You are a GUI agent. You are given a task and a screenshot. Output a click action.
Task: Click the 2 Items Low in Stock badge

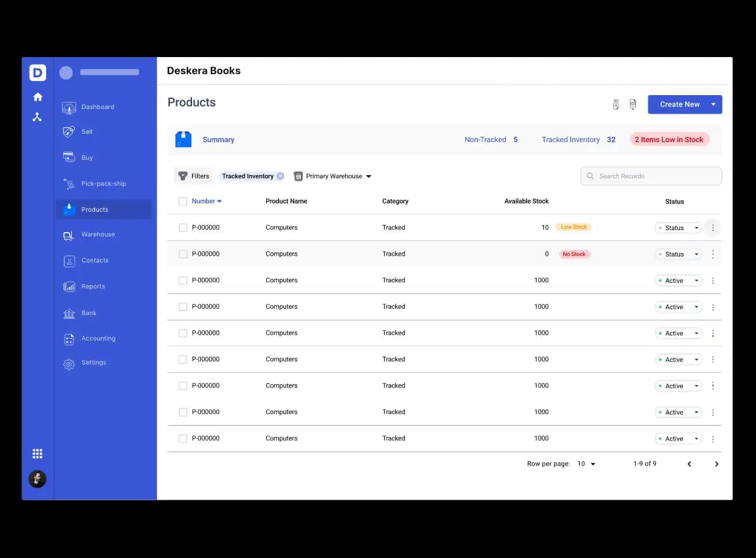[669, 139]
